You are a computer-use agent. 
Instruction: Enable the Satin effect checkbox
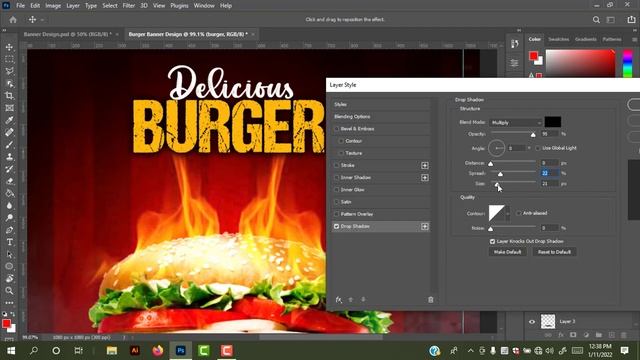pyautogui.click(x=336, y=202)
